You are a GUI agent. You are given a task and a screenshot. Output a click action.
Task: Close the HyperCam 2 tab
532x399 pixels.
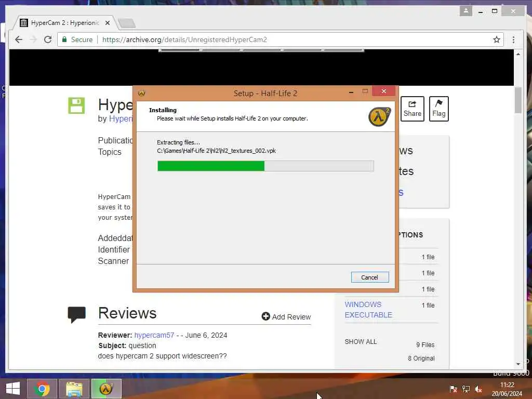click(x=107, y=23)
